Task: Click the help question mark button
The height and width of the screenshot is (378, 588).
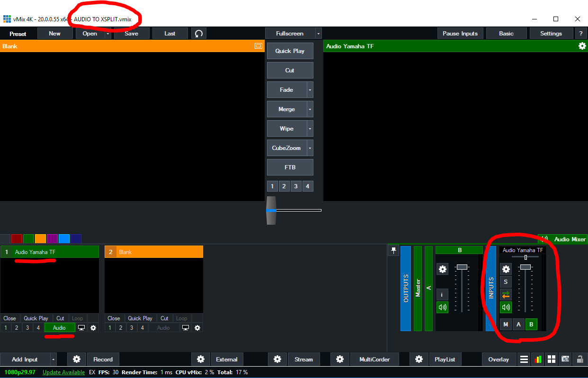Action: pyautogui.click(x=580, y=33)
